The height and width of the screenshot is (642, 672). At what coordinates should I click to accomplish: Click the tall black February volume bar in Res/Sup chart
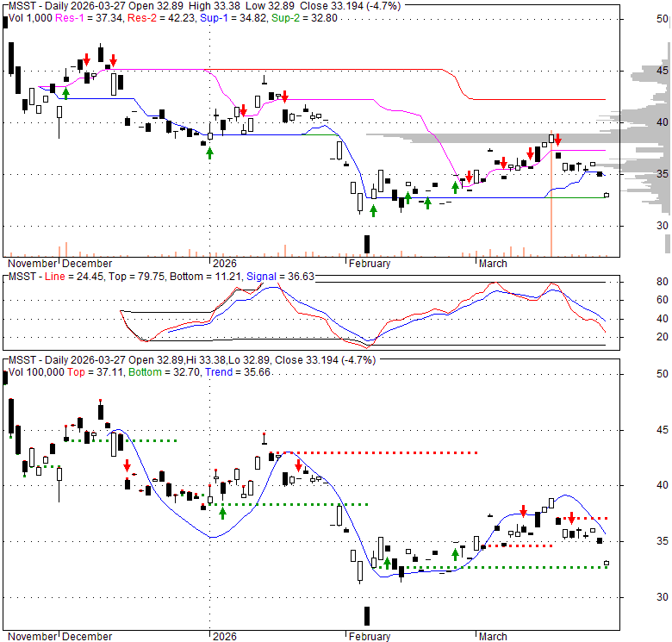tap(367, 244)
